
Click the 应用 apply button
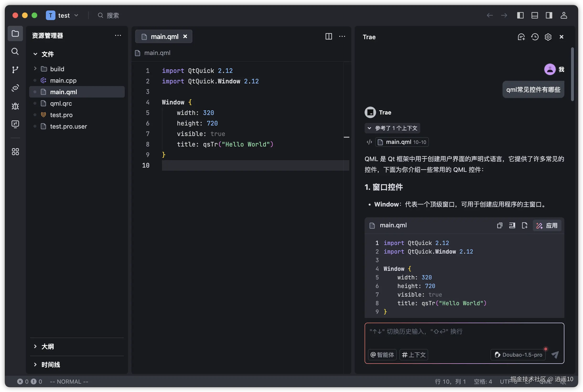(x=547, y=225)
